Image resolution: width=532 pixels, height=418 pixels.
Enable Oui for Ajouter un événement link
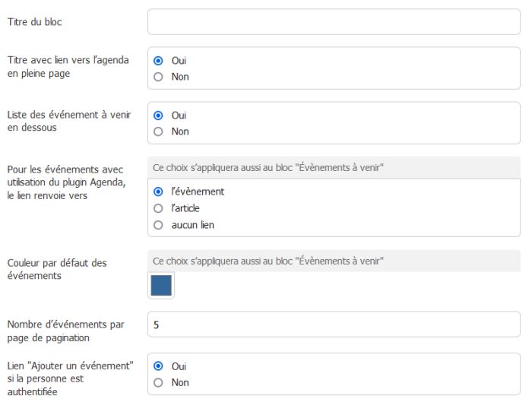(158, 366)
